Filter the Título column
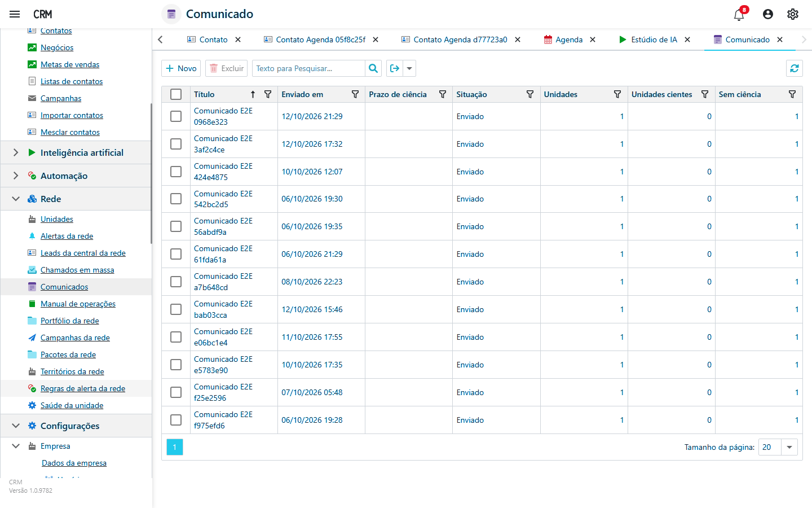 pos(268,94)
